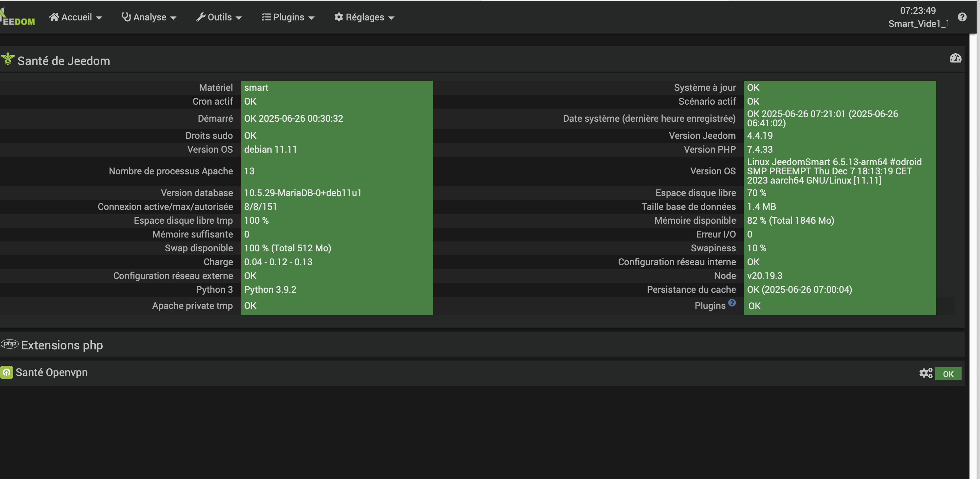Image resolution: width=980 pixels, height=479 pixels.
Task: Click the Santé Openvpn section title
Action: [x=52, y=372]
